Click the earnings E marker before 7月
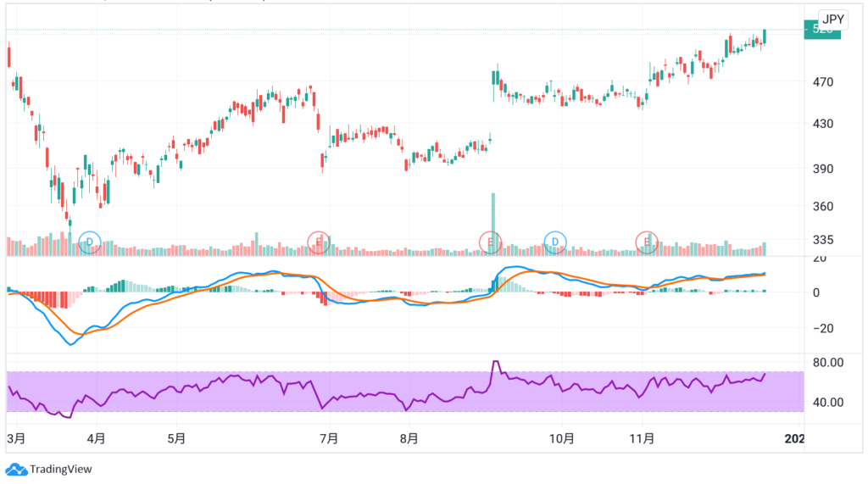Screen dimensions: 868x484 (318, 242)
